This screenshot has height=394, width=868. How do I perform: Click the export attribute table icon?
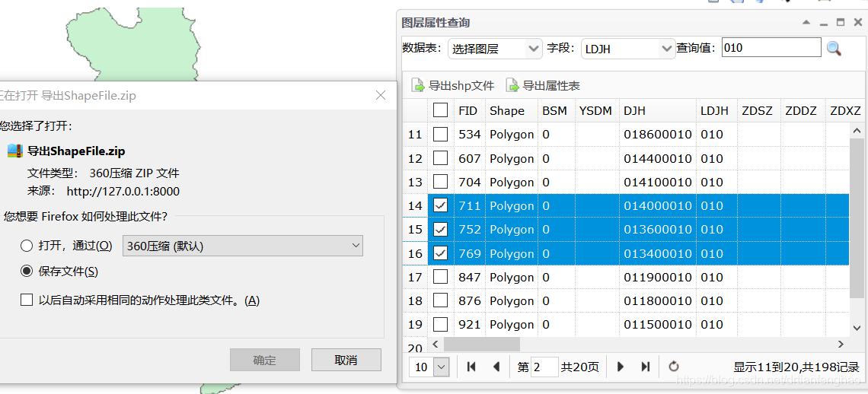tap(512, 85)
